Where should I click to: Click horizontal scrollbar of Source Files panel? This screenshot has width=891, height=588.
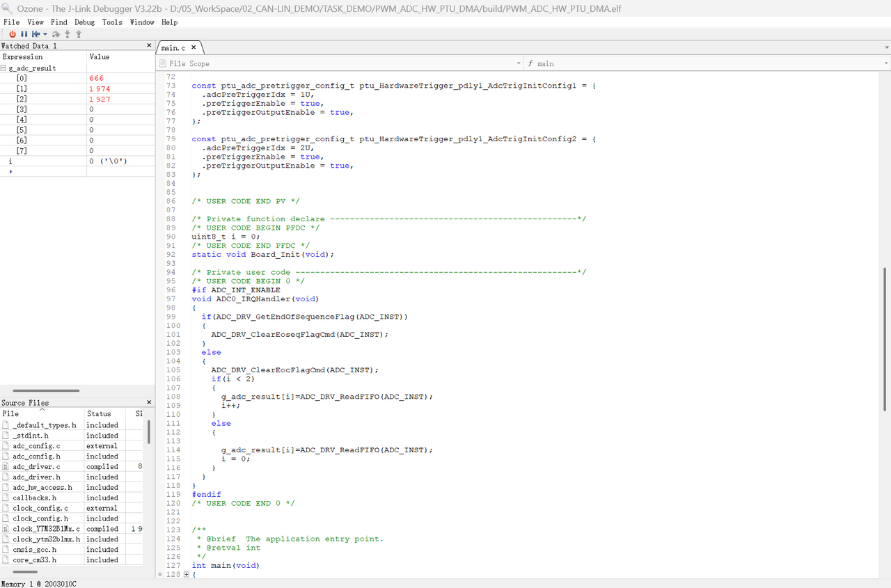26,572
